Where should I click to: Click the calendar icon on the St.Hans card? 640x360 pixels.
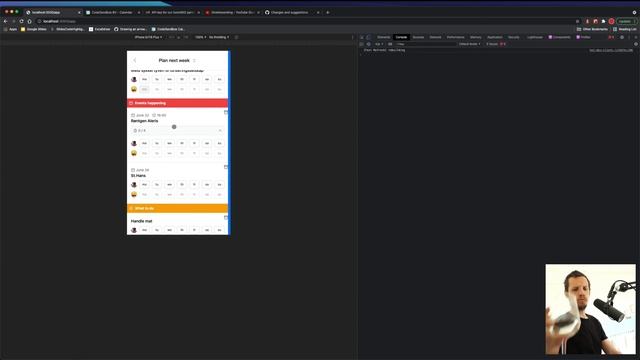point(226,167)
